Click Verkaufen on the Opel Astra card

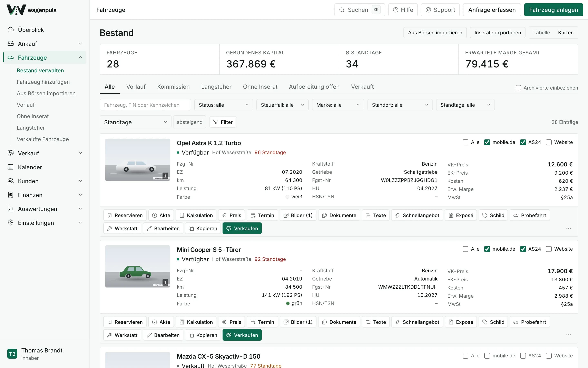click(242, 228)
